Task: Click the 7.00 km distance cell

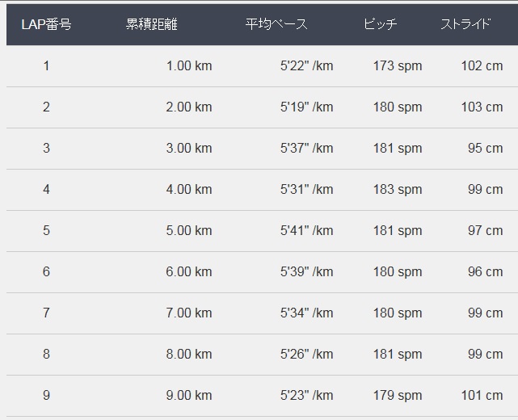Action: click(x=189, y=313)
